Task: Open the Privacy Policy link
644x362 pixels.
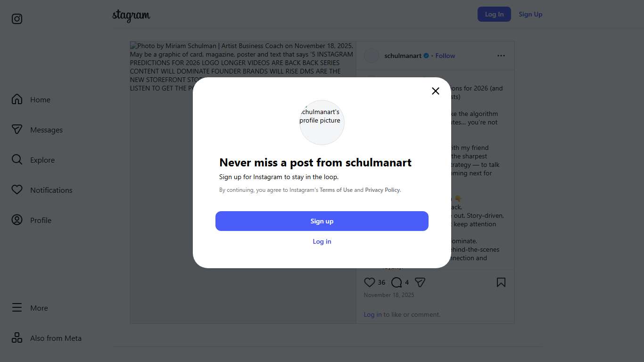Action: (382, 190)
